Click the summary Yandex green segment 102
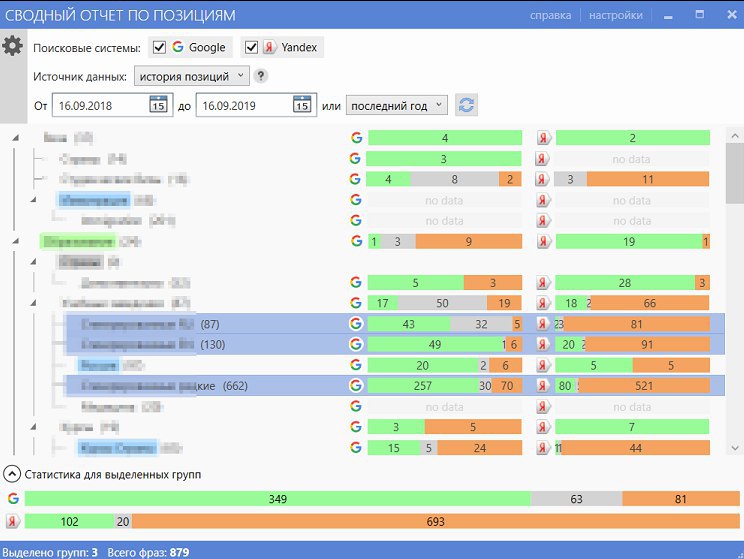 (69, 522)
